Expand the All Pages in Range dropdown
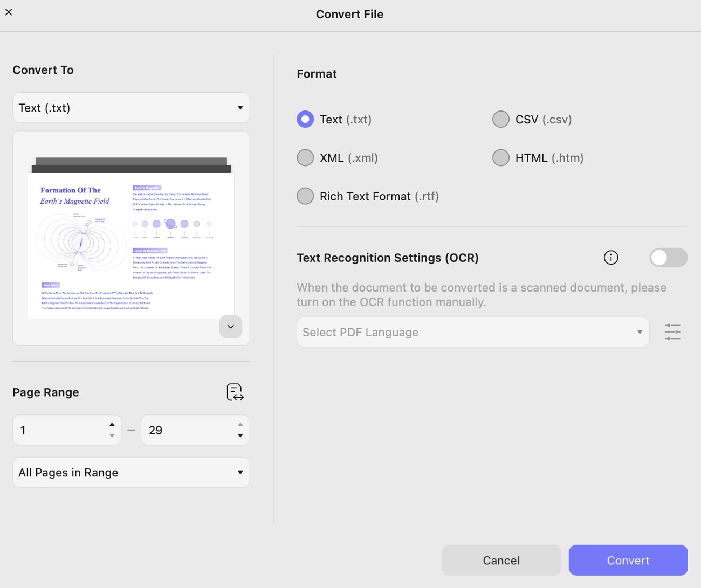The image size is (701, 588). pyautogui.click(x=131, y=472)
